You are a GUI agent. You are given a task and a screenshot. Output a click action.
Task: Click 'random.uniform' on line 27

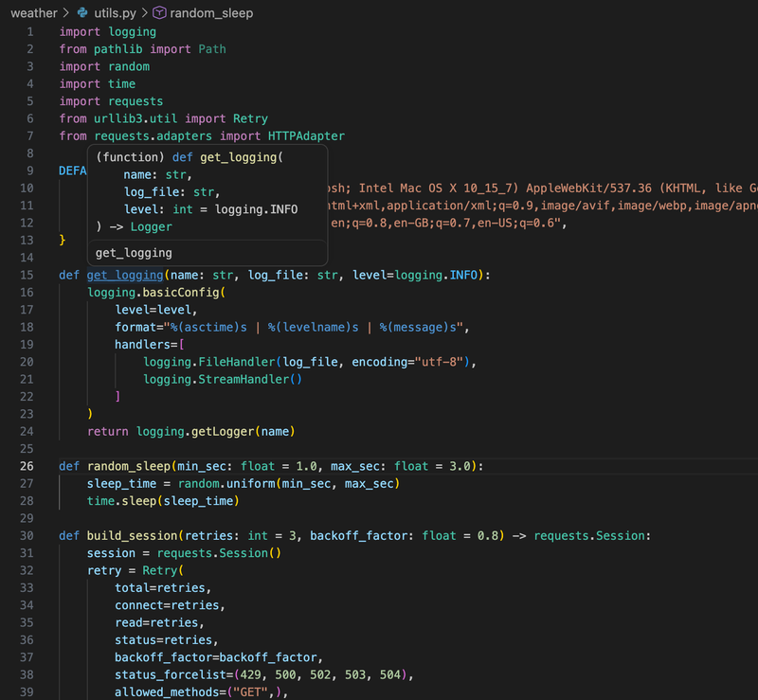(226, 483)
